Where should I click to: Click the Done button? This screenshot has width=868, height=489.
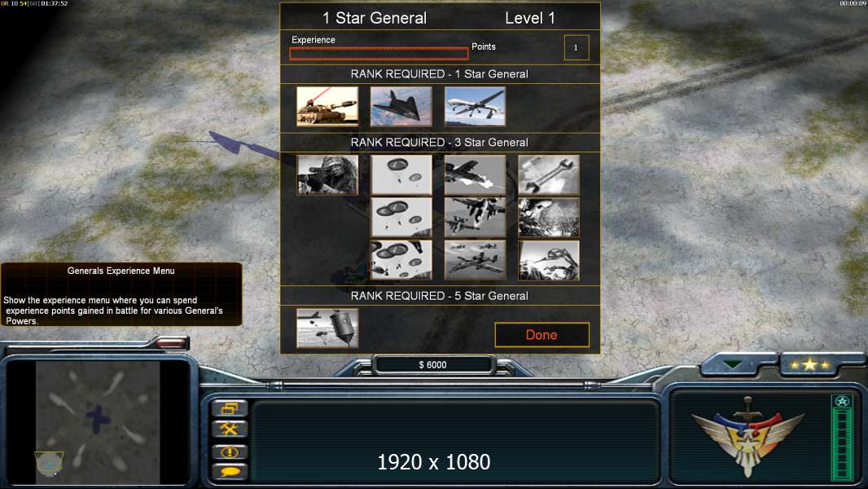542,334
